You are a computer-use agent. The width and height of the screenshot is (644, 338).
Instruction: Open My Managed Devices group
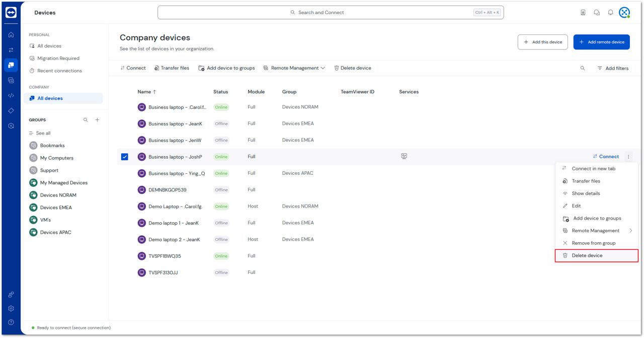63,183
